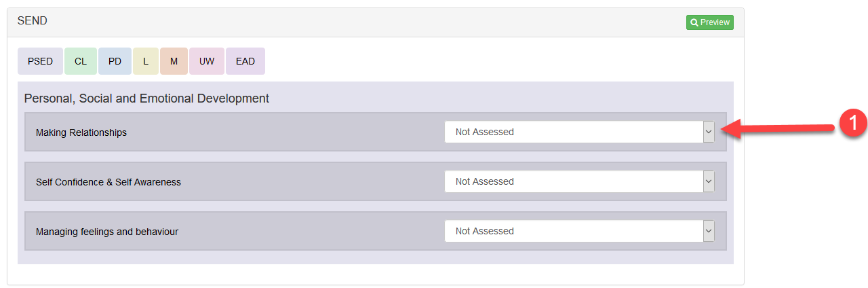This screenshot has height=288, width=868.
Task: Click the green Preview button
Action: (710, 22)
